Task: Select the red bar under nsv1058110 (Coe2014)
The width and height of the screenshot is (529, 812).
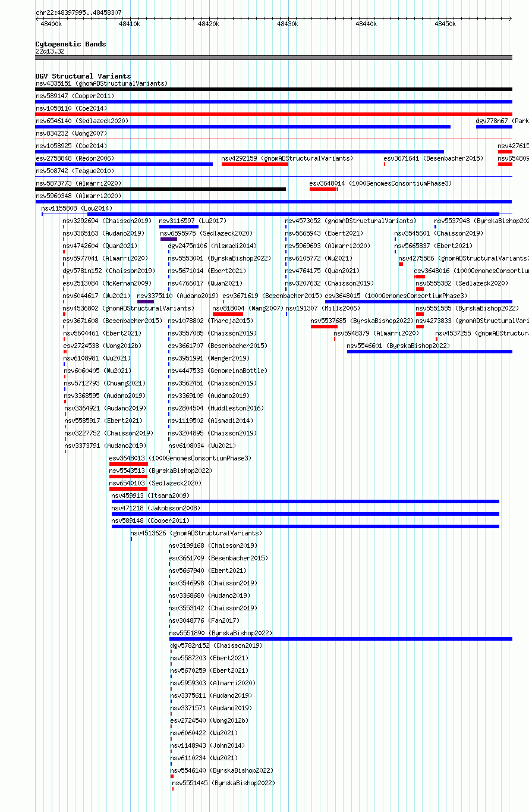Action: coord(273,114)
